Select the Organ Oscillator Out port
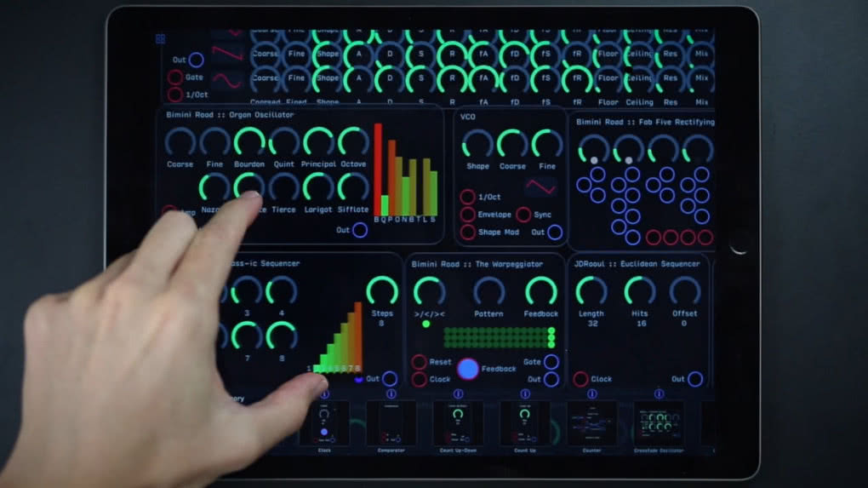The width and height of the screenshot is (868, 488). pyautogui.click(x=360, y=230)
